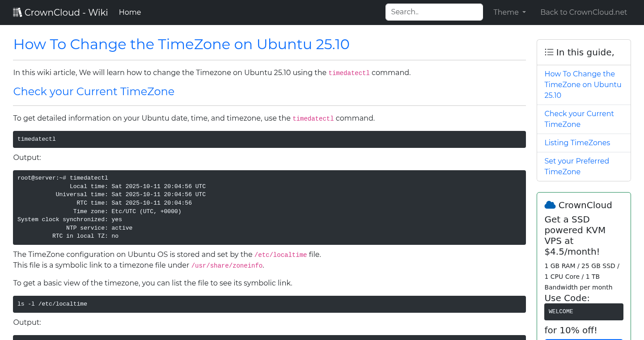
Task: Click the inline timedatectl code in the intro paragraph
Action: [x=349, y=72]
